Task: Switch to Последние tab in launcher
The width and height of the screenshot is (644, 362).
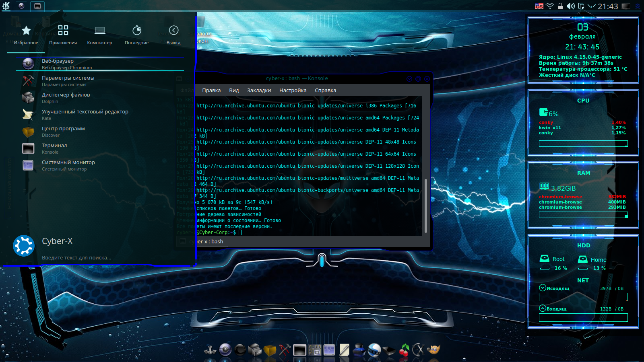Action: coord(137,35)
